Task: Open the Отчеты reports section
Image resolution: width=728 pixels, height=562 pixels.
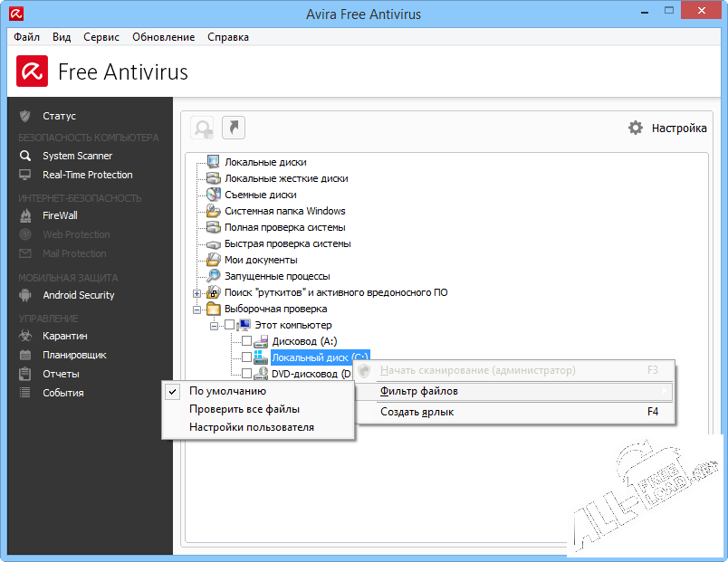Action: (61, 374)
